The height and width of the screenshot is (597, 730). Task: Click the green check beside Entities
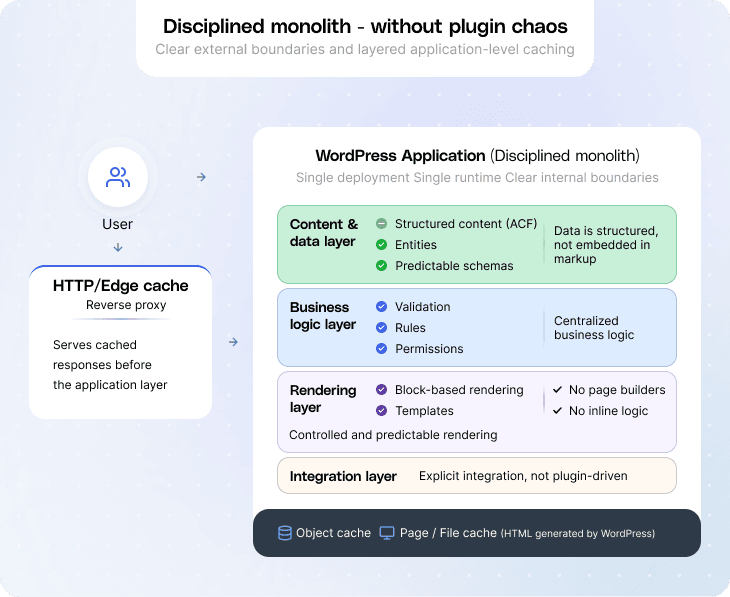381,245
